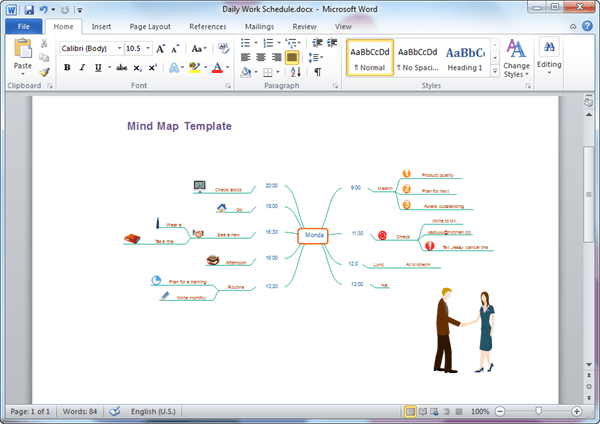Open Word Help question mark icon
This screenshot has height=424, width=600.
click(587, 26)
